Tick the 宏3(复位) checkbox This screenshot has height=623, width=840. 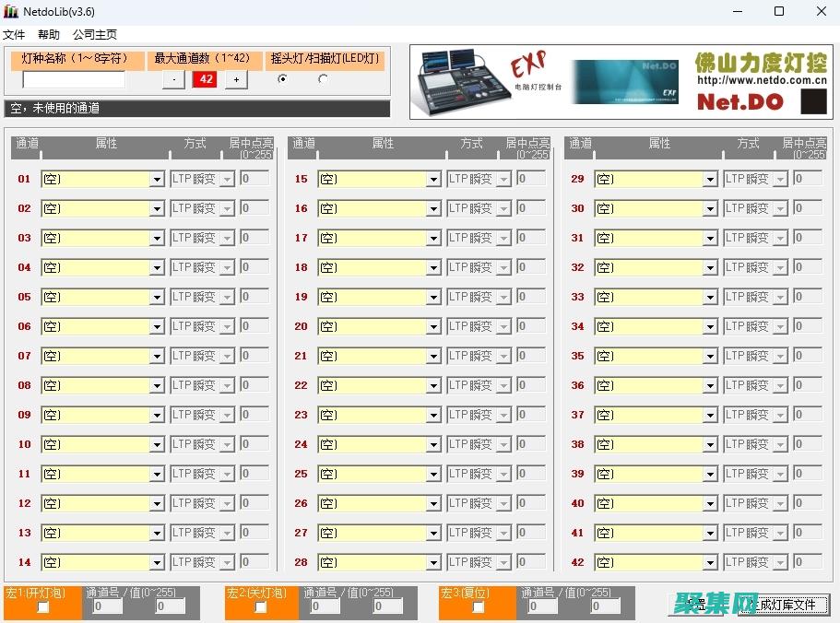479,606
